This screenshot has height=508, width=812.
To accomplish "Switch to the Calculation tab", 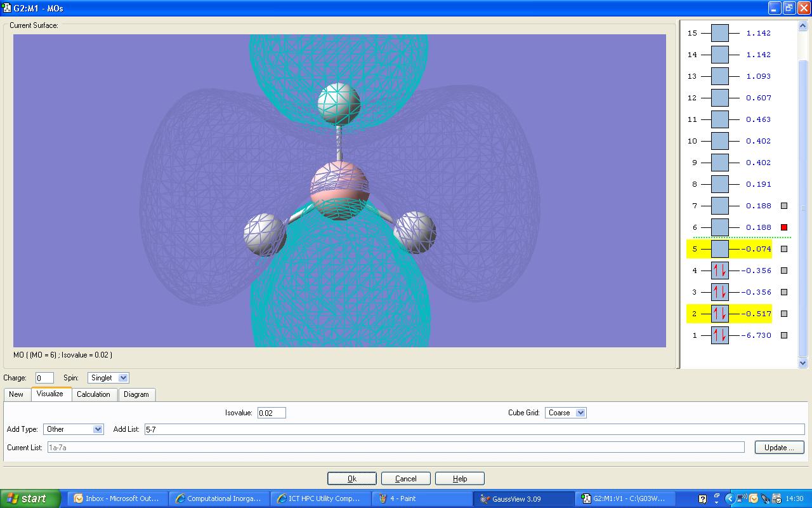I will coord(93,394).
